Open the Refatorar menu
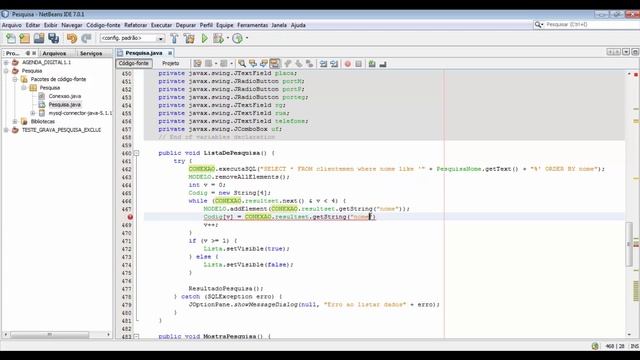Screen dimensions: 640x360 136,25
